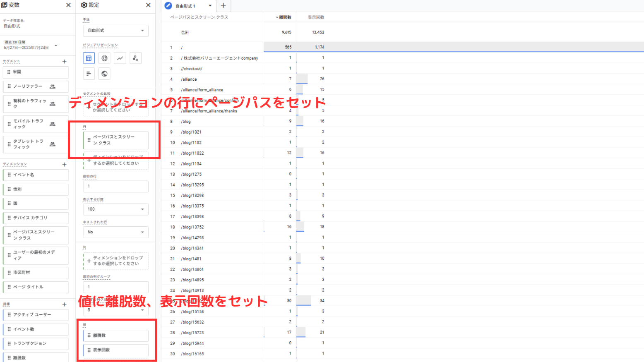The width and height of the screenshot is (644, 362).
Task: Select the donut chart visualization icon
Action: [x=104, y=58]
